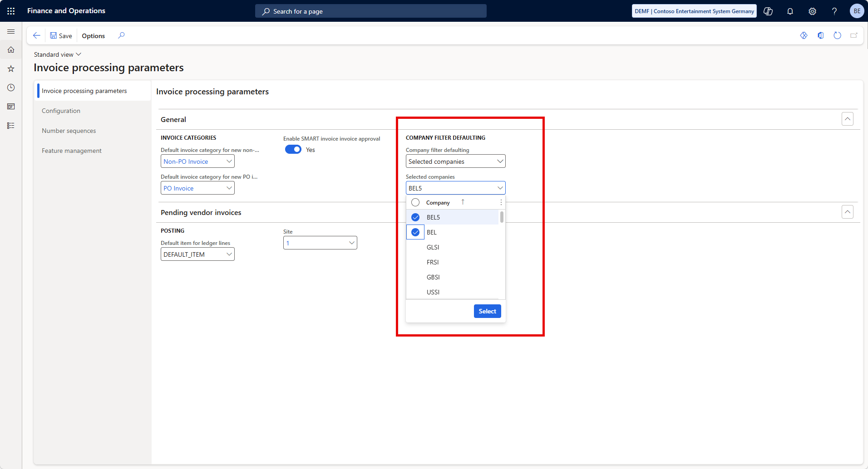
Task: Expand the navigation pane hamburger
Action: tap(11, 32)
